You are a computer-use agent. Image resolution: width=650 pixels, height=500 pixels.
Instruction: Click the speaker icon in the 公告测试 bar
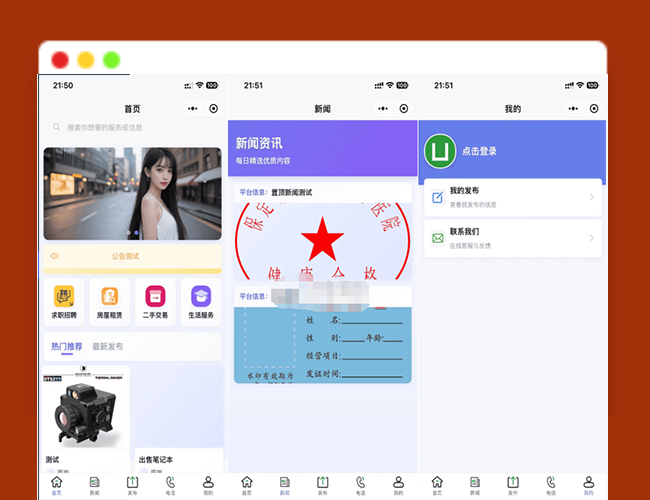(54, 256)
